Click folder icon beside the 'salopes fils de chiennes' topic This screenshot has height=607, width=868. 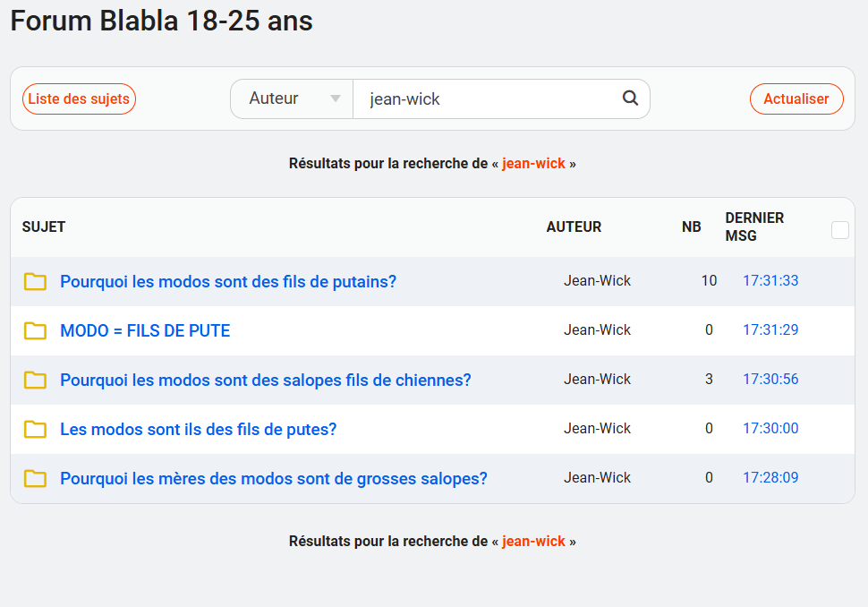[35, 380]
